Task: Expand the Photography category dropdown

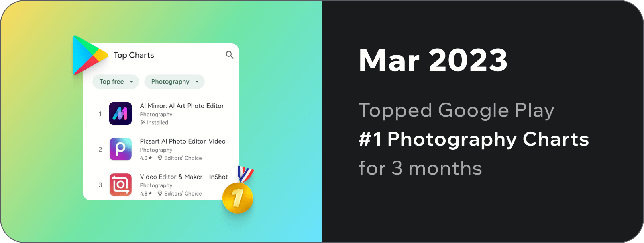Action: (174, 82)
